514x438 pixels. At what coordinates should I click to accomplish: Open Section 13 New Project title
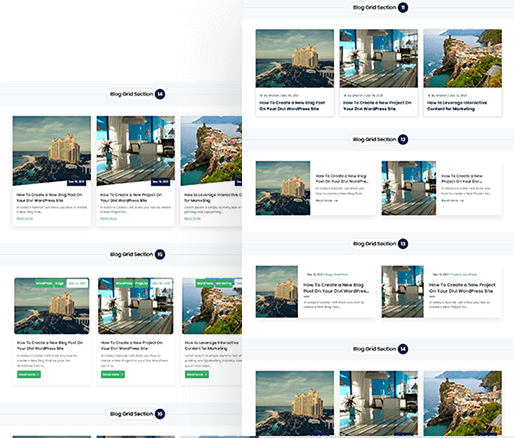(x=462, y=288)
